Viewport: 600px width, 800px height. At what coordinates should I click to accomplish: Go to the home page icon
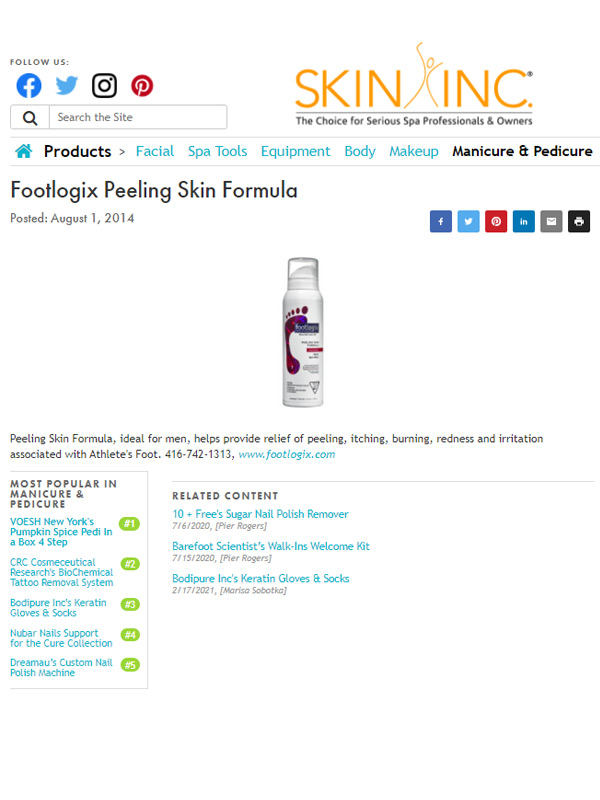coord(23,151)
